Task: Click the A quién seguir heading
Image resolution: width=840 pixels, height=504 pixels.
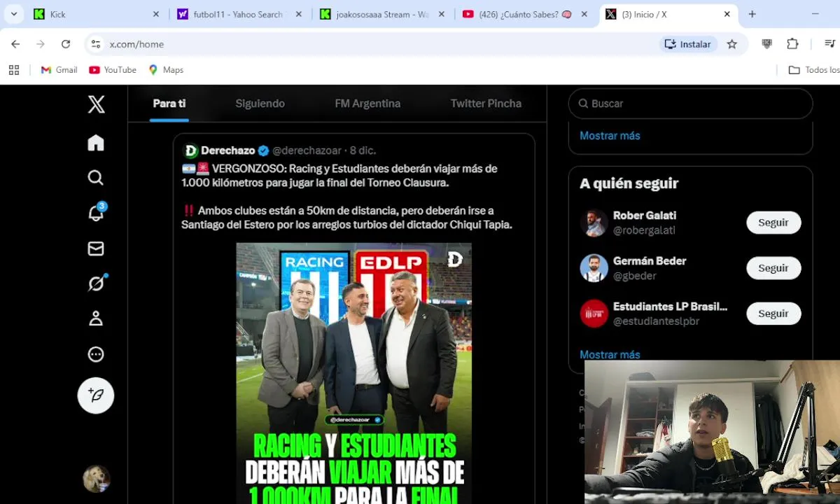Action: [x=629, y=183]
